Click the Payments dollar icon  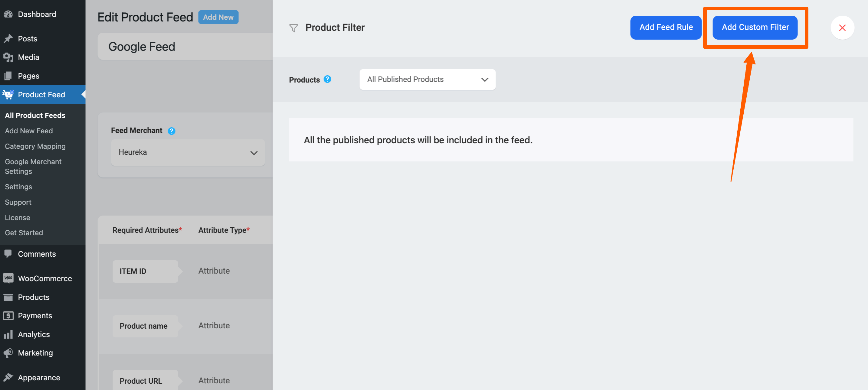[8, 316]
